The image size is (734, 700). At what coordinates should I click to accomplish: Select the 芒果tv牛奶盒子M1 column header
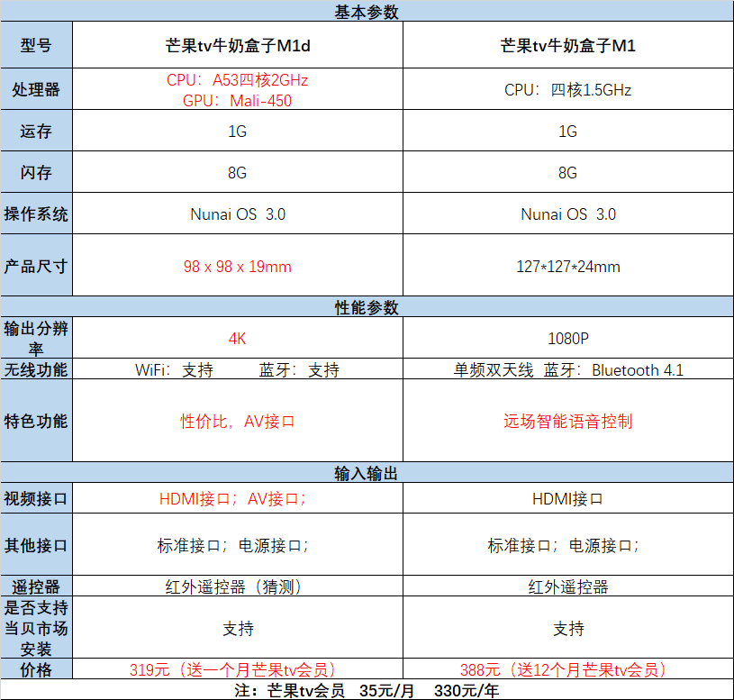[567, 45]
